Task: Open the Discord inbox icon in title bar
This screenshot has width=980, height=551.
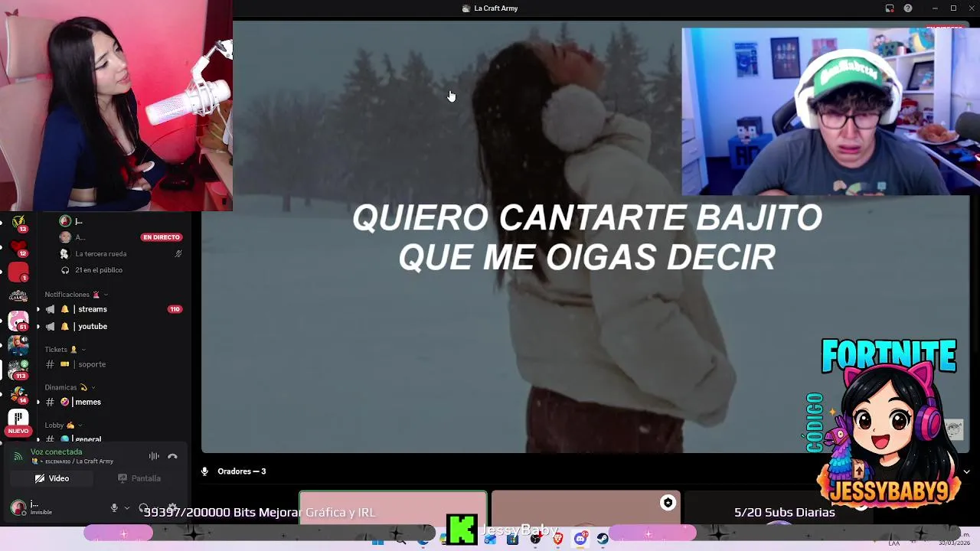Action: point(890,8)
